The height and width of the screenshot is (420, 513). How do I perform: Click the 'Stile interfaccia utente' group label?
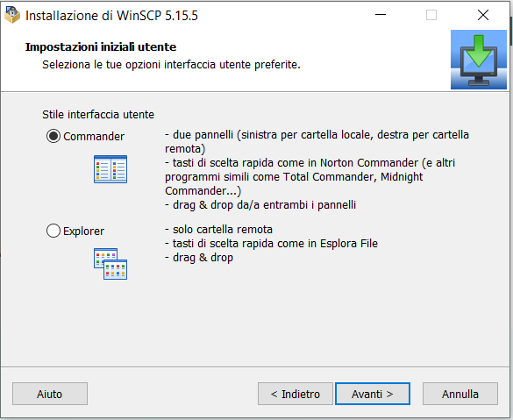click(x=98, y=115)
